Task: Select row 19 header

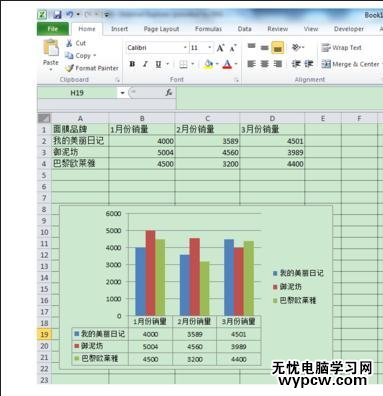Action: tap(44, 334)
